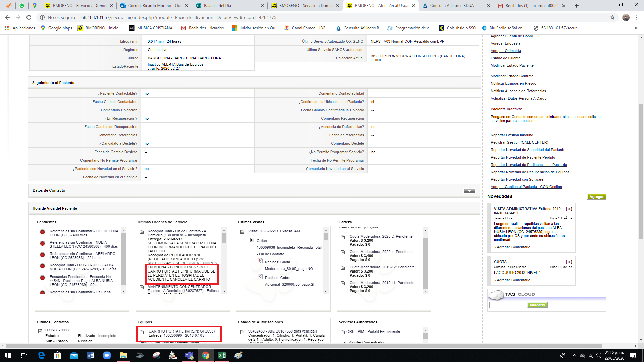
Task: Add a comment under the CUOTA novedad
Action: (513, 280)
